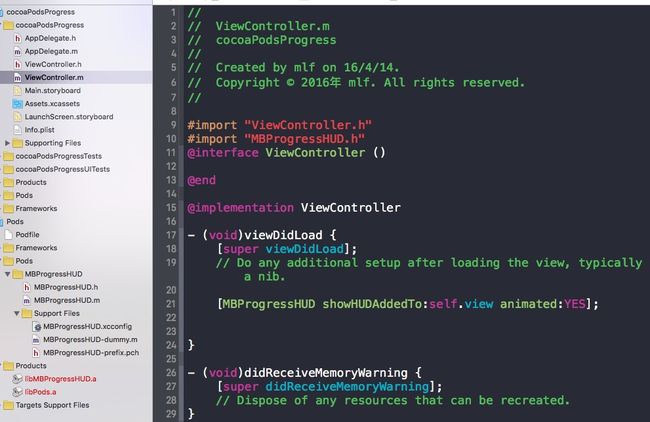Click the "ViewController.h" import string

tap(308, 125)
